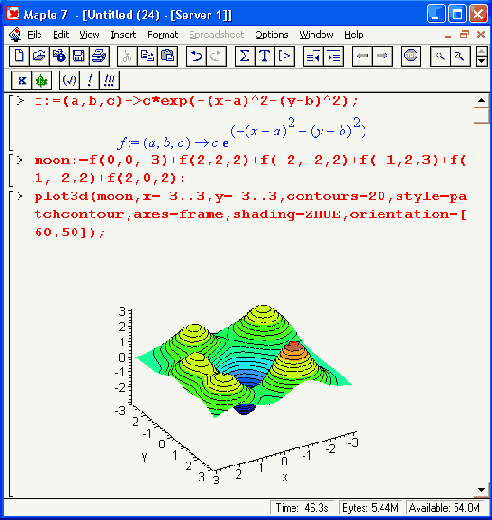Screen dimensions: 492x520
Task: Toggle standard math notation with x button
Action: (22, 80)
